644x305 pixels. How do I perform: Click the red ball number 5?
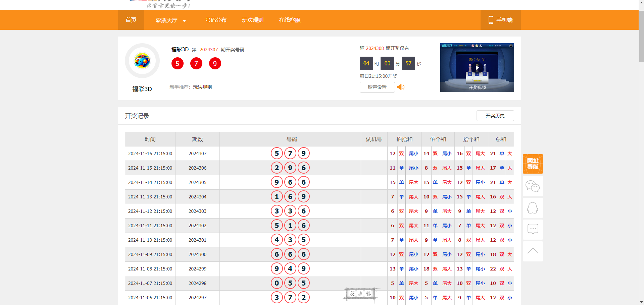[178, 63]
